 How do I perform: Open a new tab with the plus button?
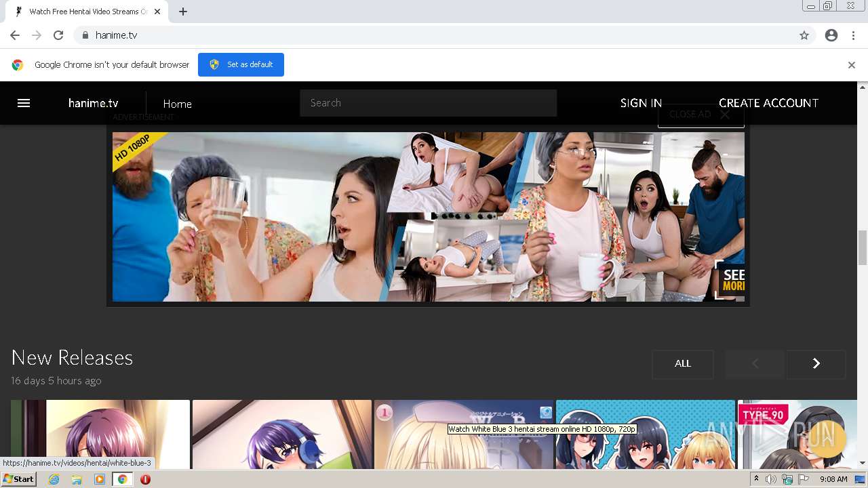pyautogui.click(x=183, y=12)
